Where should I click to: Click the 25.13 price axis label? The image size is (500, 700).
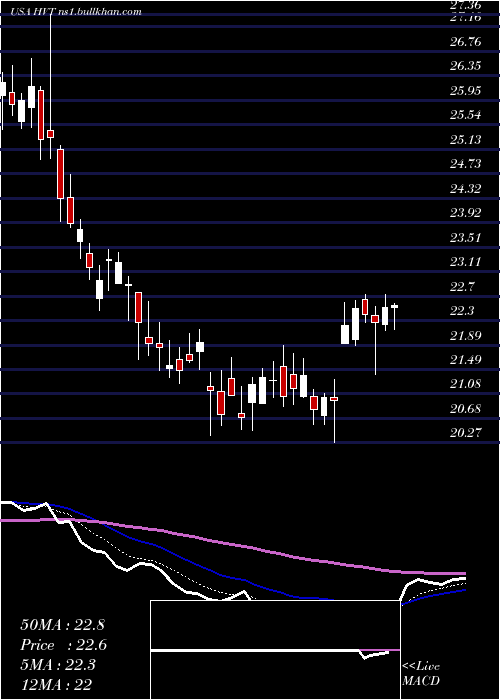[466, 139]
